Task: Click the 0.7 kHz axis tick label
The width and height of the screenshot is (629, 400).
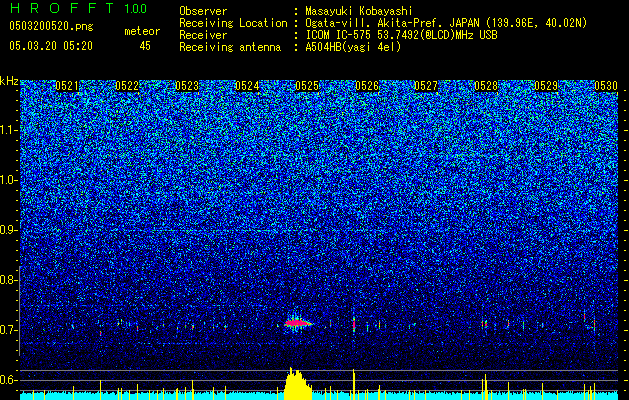Action: click(8, 330)
